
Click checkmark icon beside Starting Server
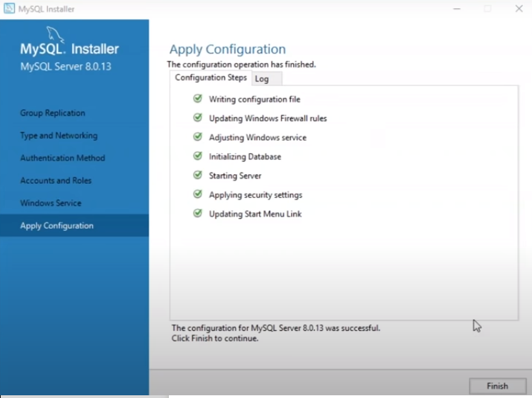point(198,175)
